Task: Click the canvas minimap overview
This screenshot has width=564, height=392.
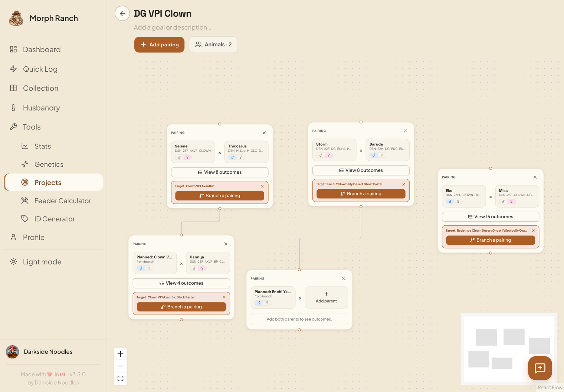Action: [509, 348]
